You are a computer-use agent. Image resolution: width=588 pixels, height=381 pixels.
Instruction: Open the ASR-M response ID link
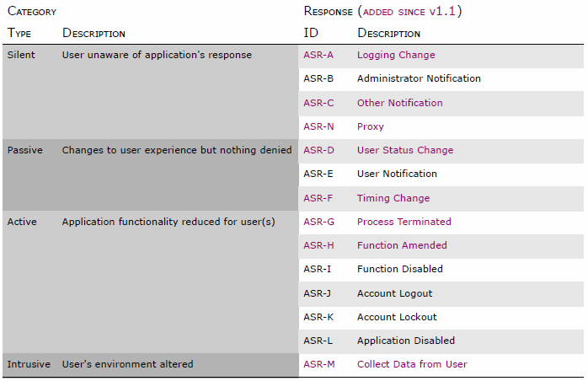coord(318,364)
